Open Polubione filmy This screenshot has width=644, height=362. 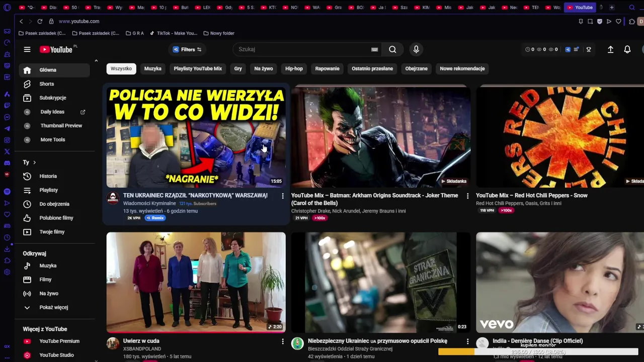(x=54, y=218)
